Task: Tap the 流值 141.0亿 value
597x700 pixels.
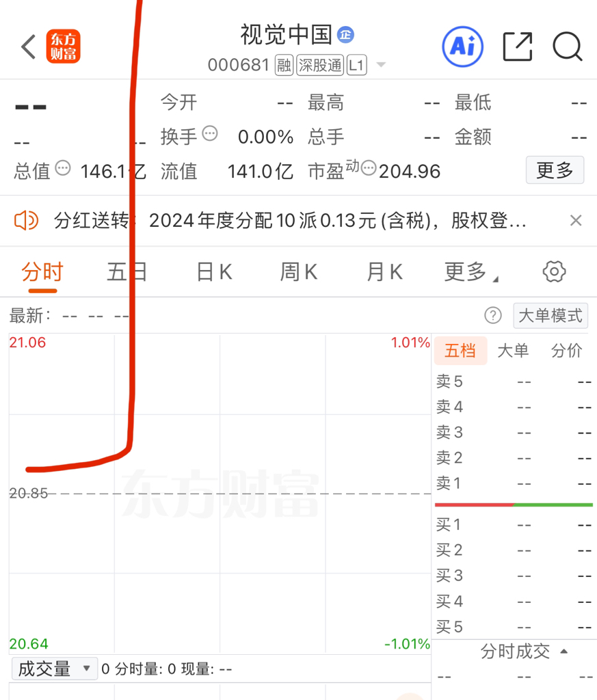Action: click(x=261, y=172)
